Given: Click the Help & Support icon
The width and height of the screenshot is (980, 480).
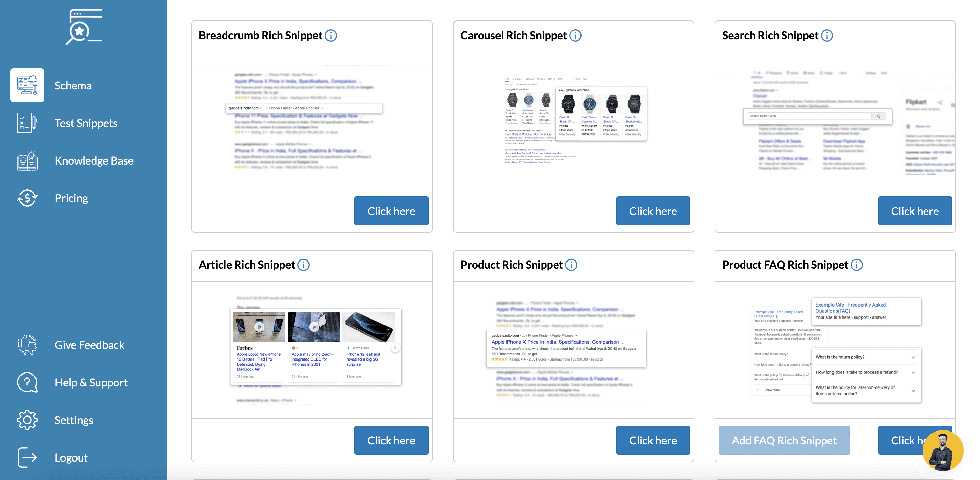Looking at the screenshot, I should (27, 382).
